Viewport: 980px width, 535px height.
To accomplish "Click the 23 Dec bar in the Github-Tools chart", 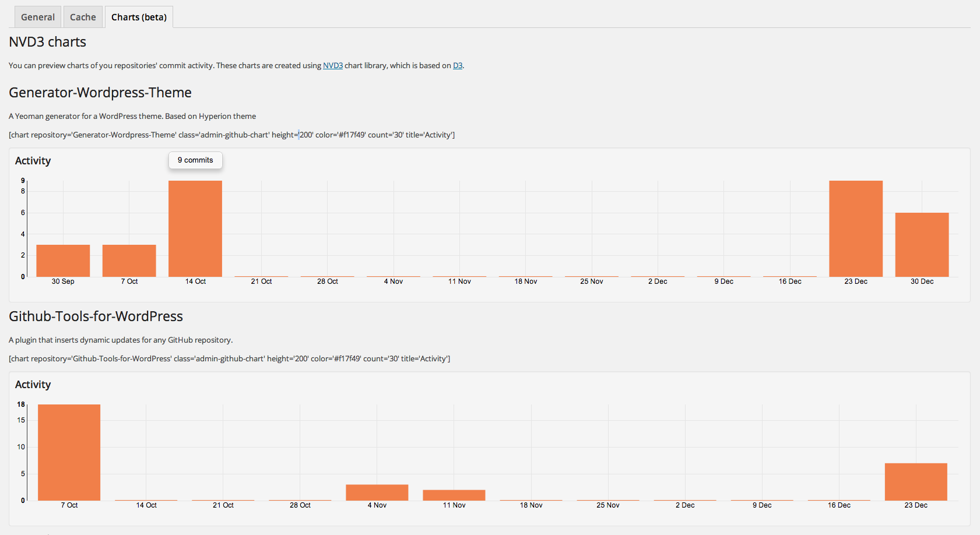I will 916,482.
